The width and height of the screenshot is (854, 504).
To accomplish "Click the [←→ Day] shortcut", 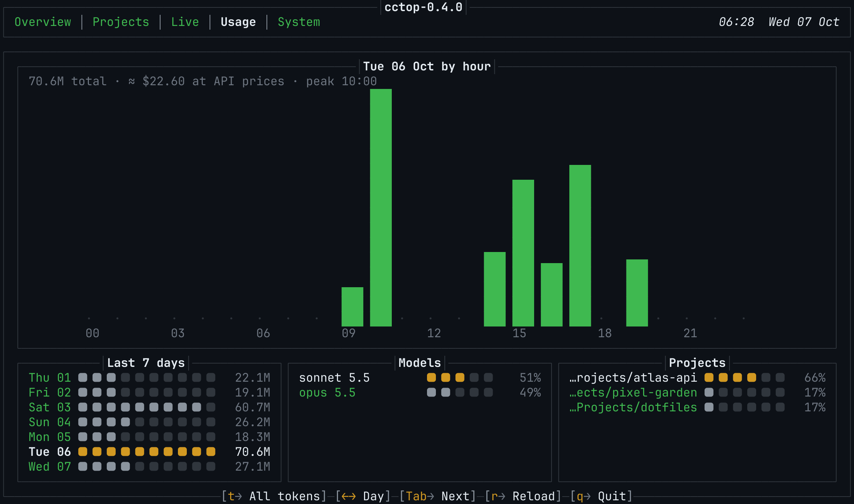I will pyautogui.click(x=363, y=496).
